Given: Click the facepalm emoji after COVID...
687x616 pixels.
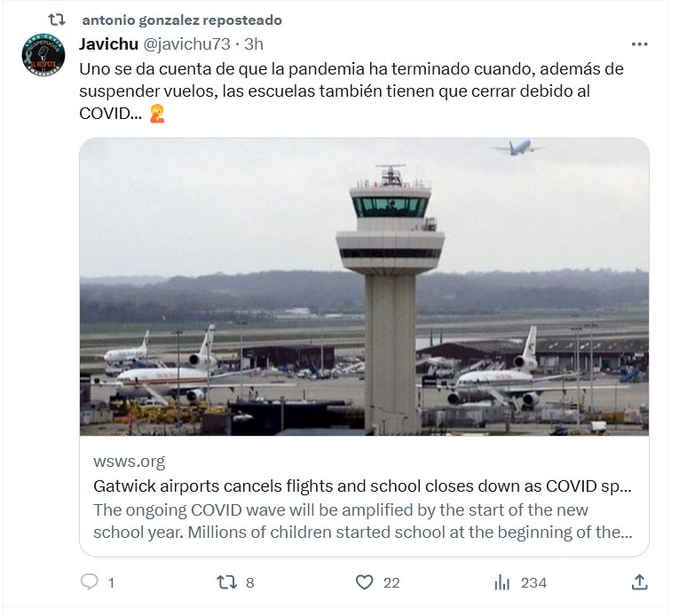Looking at the screenshot, I should [156, 114].
